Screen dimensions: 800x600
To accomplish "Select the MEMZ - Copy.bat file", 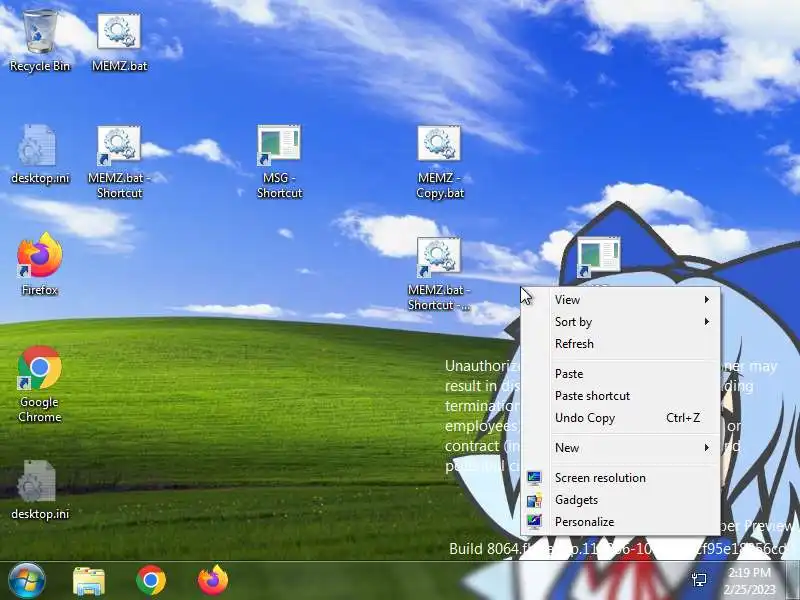I will [439, 161].
